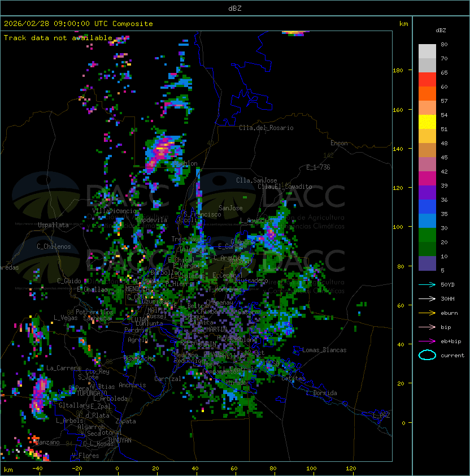Click the Uspallata location label
470x476 pixels.
pyautogui.click(x=53, y=225)
